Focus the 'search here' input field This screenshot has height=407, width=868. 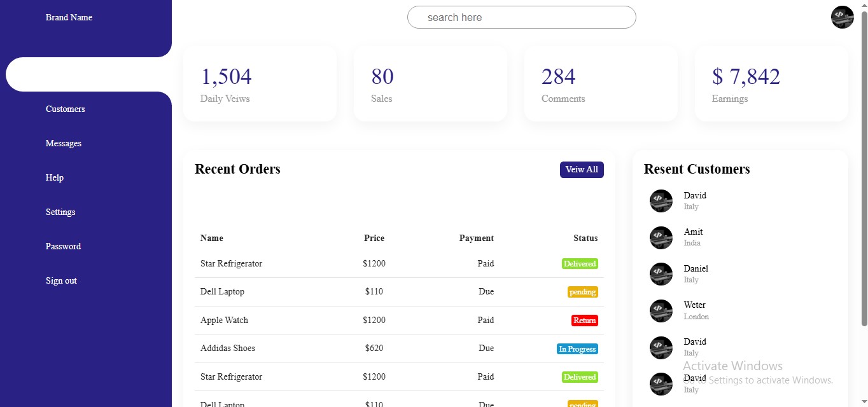[x=522, y=17]
